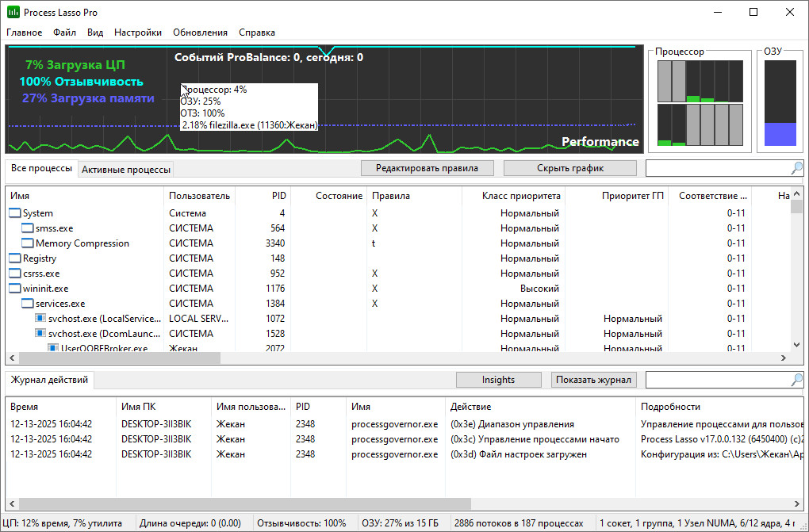Click the Registry process icon
The height and width of the screenshot is (532, 809).
click(x=15, y=258)
